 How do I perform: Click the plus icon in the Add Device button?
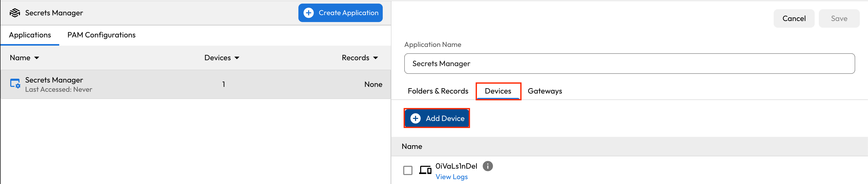(416, 118)
